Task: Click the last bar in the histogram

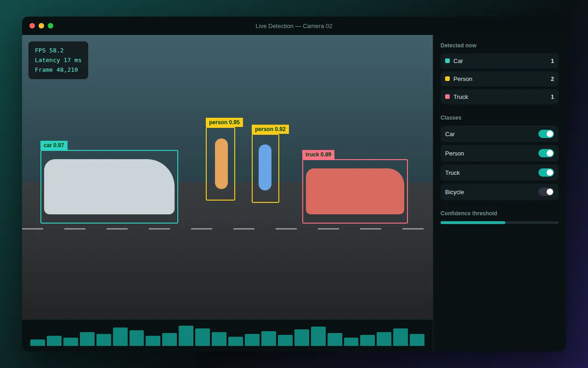Action: tap(417, 340)
